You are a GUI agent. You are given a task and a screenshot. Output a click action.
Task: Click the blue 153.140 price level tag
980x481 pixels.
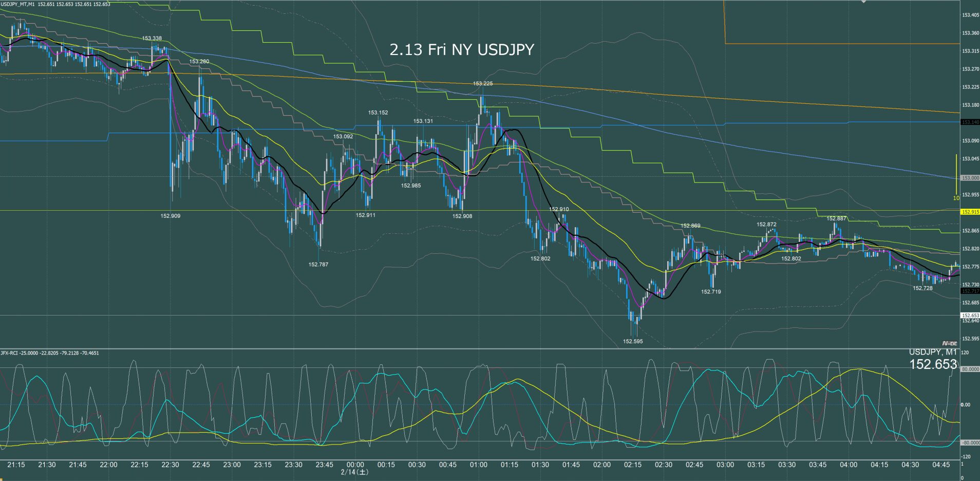tap(970, 122)
